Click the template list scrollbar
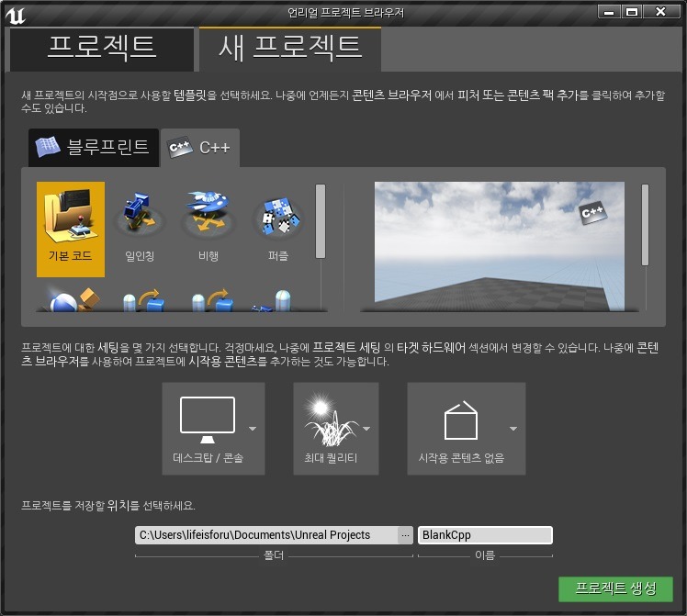 point(321,221)
